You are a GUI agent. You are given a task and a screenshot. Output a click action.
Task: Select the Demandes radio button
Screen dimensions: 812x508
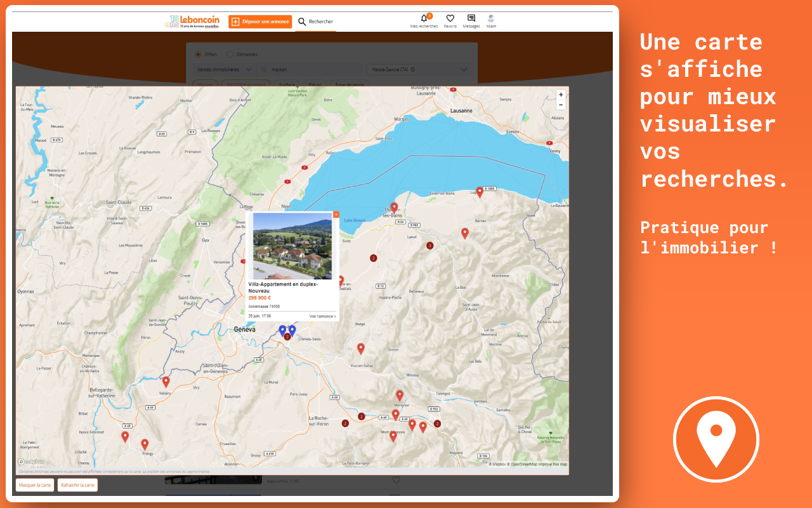[230, 55]
